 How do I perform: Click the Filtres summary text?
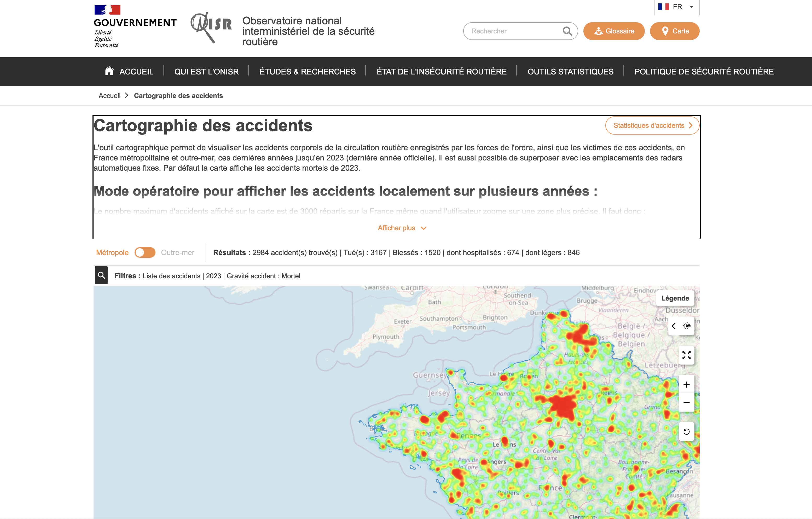207,276
